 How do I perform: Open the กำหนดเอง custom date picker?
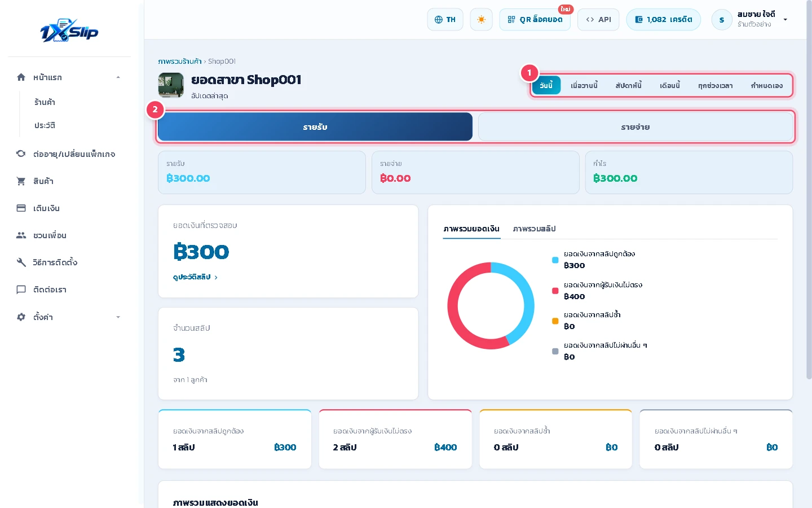[767, 86]
